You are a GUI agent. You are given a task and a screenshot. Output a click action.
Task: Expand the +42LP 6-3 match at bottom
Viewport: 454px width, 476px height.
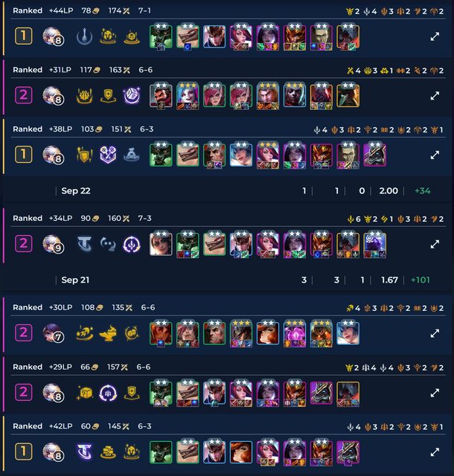[x=435, y=452]
